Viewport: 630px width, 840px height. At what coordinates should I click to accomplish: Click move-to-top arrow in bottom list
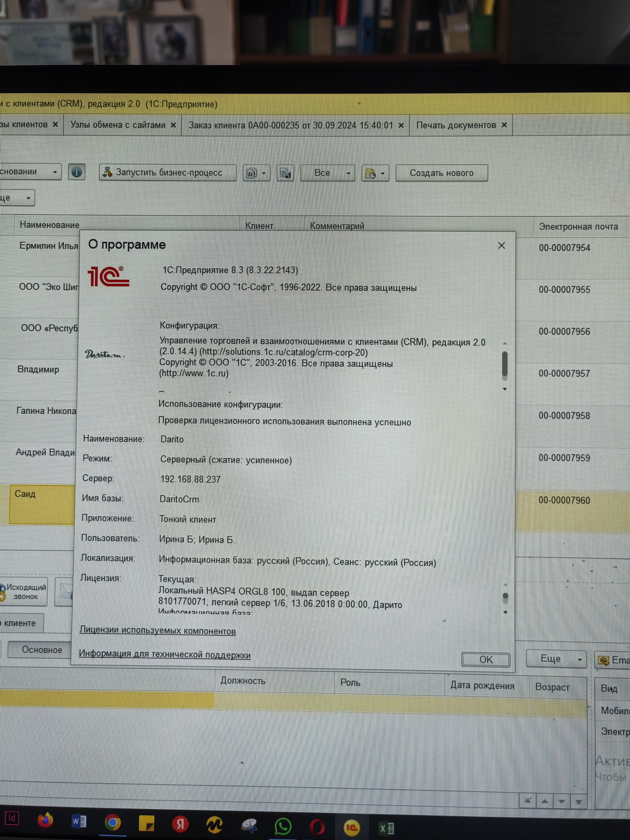pos(527,801)
